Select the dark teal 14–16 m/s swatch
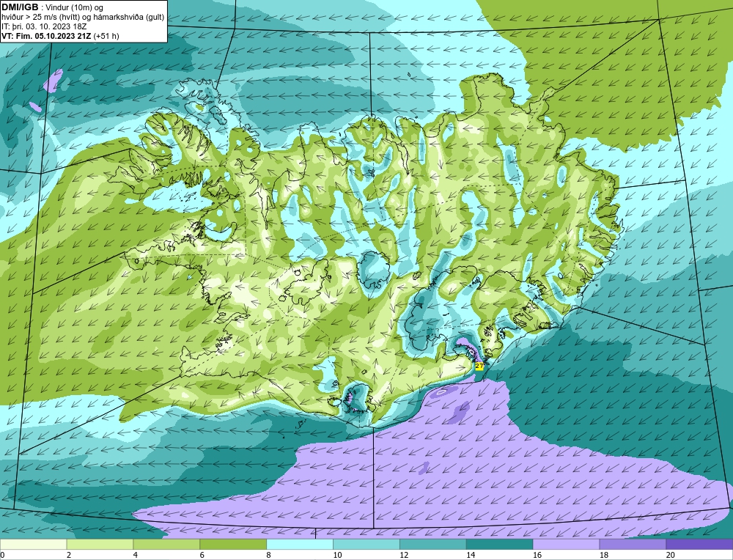This screenshot has width=733, height=560. click(499, 544)
